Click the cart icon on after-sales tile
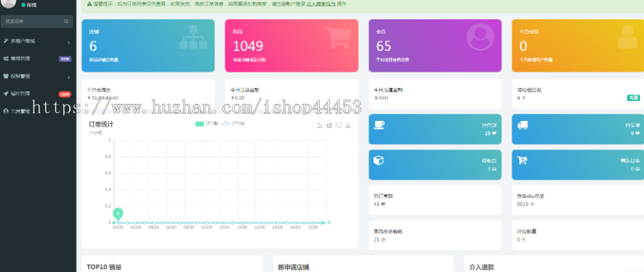Screen dimensions: 644x272 522,160
